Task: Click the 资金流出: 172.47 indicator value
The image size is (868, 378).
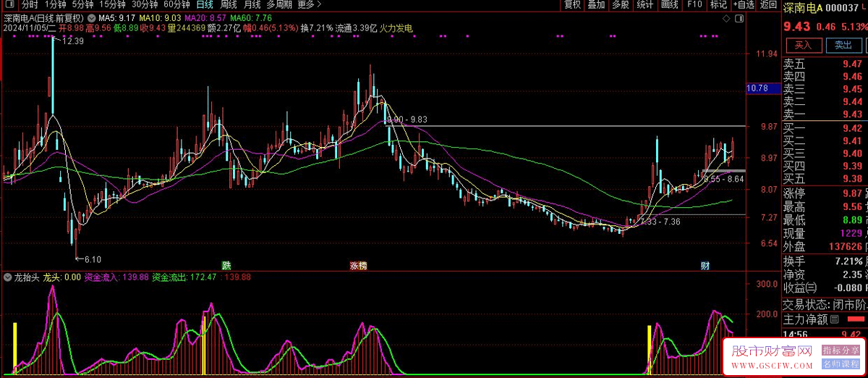Action: (x=184, y=277)
